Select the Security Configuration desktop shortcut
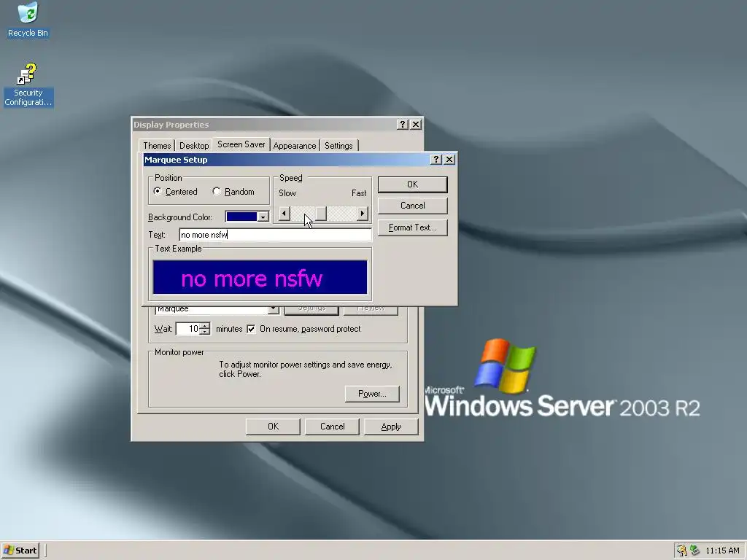747x560 pixels. tap(28, 85)
